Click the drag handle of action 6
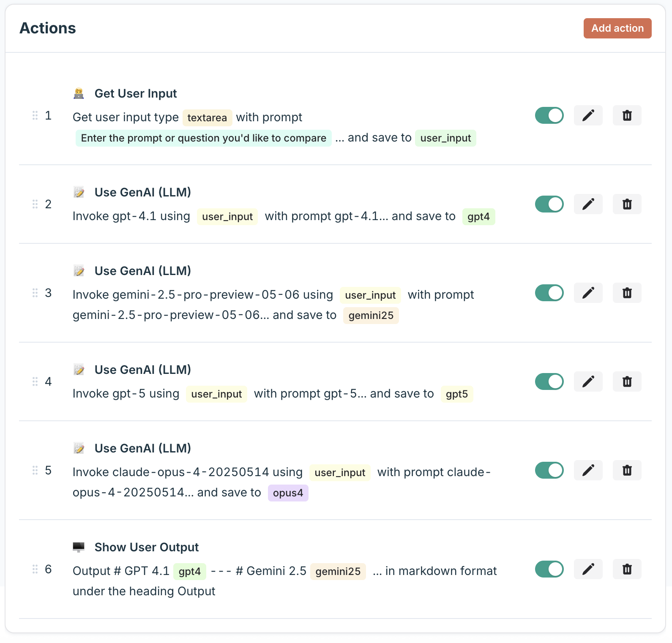The width and height of the screenshot is (672, 643). (35, 569)
